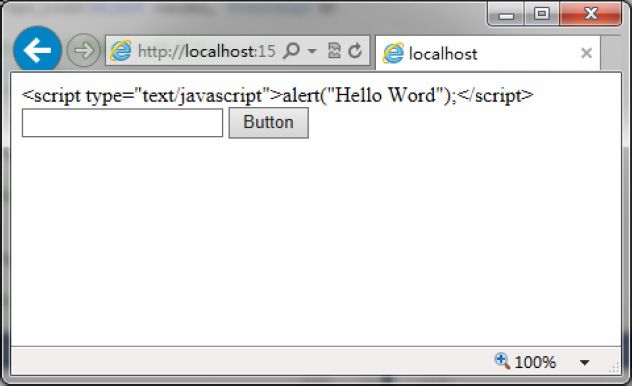This screenshot has width=632, height=386.
Task: Go back using the blue arrow button
Action: 37,50
